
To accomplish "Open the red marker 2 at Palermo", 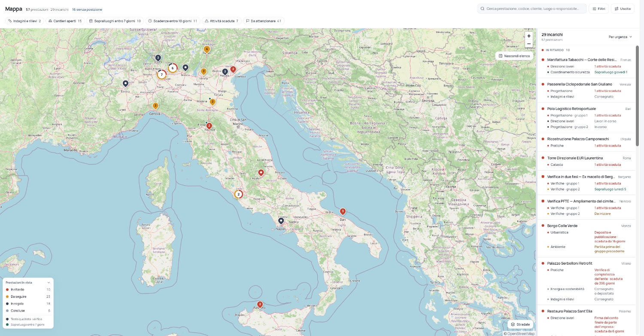I will [x=259, y=304].
